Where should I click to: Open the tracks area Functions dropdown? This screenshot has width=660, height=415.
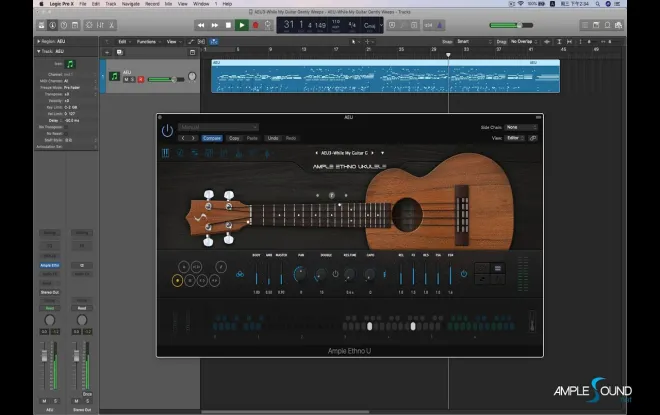[x=149, y=42]
